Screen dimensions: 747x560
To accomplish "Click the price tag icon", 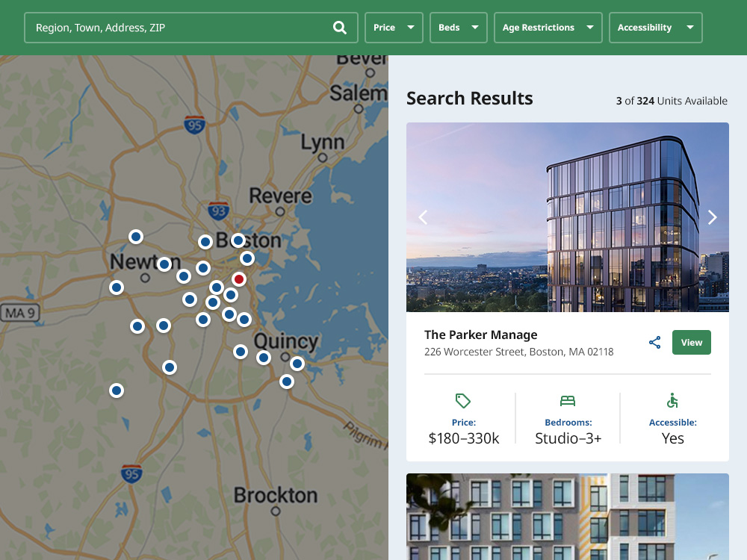I will click(463, 401).
